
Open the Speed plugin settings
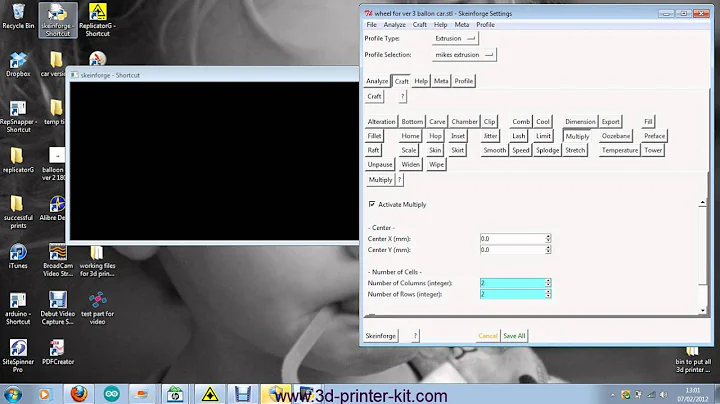(x=521, y=150)
